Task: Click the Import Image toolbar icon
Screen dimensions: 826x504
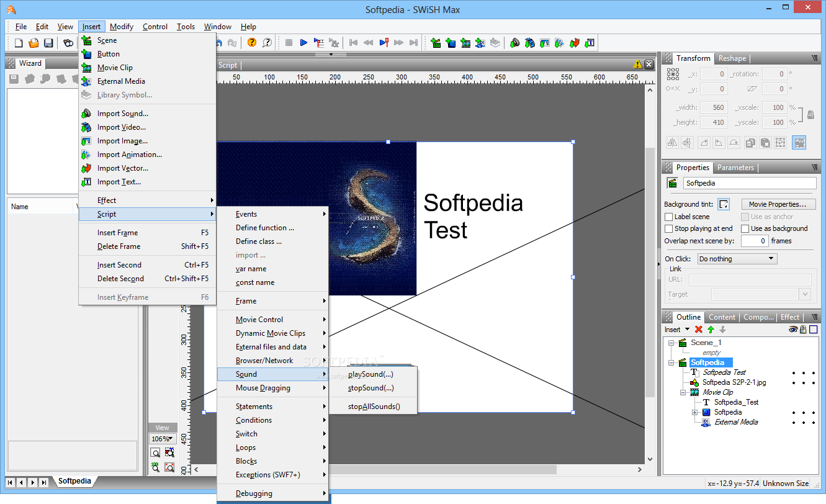Action: click(x=545, y=43)
